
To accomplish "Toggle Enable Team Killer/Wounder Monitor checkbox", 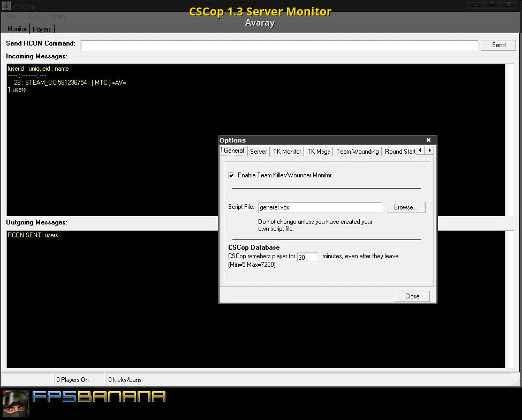I will pos(231,175).
